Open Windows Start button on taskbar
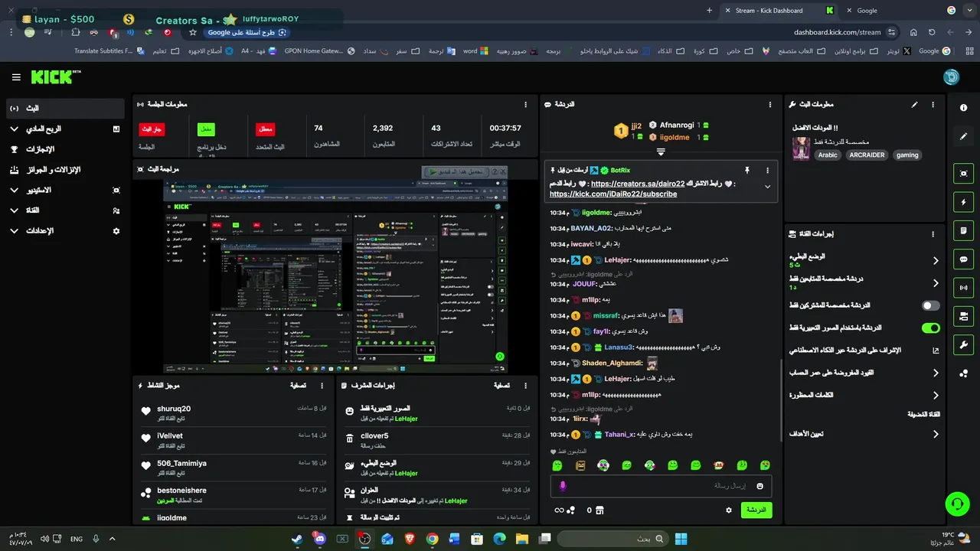This screenshot has height=551, width=980. pyautogui.click(x=681, y=539)
